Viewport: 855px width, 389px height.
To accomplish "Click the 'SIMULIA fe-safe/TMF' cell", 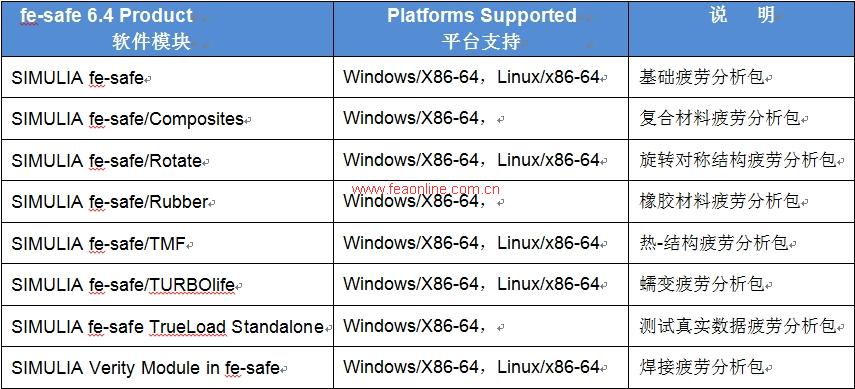I will click(167, 243).
